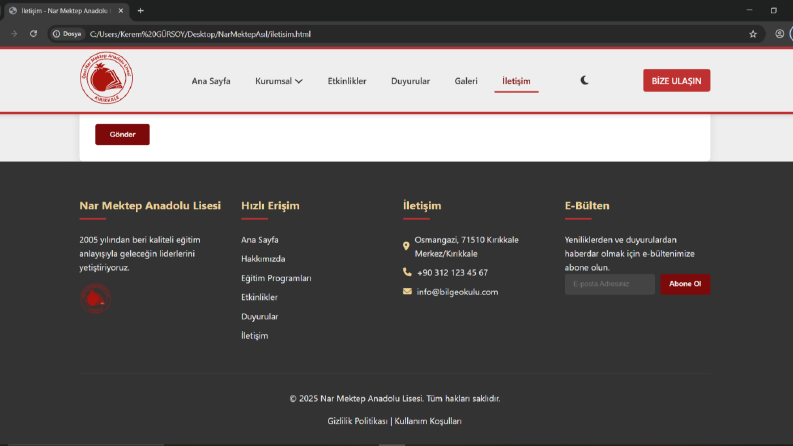Click the Hızlı Erişim footer heading

tap(270, 205)
